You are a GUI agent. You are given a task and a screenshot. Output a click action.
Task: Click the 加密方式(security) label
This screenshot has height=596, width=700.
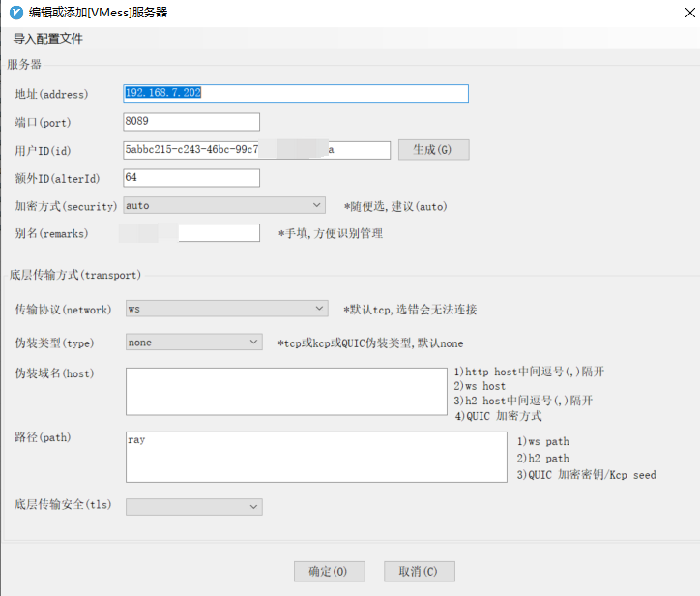(x=66, y=206)
